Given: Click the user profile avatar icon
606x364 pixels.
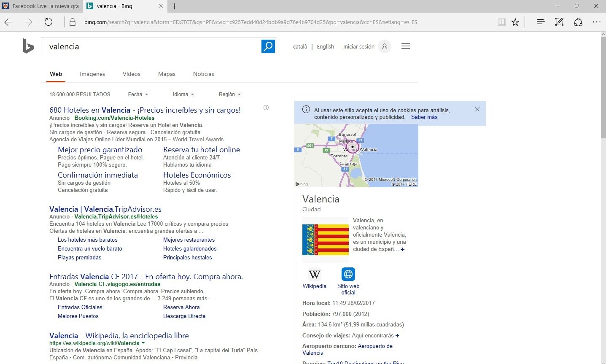Looking at the screenshot, I should (x=384, y=46).
